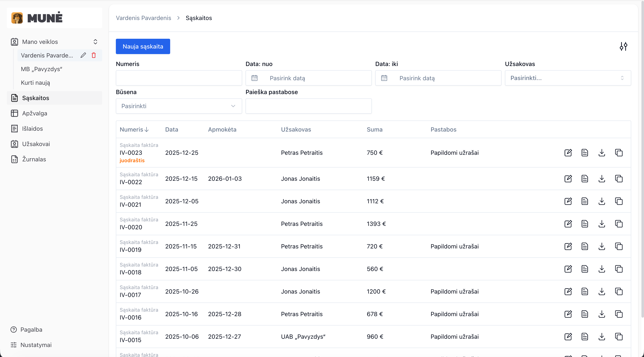Open the Būsena dropdown
The width and height of the screenshot is (644, 357).
pos(178,106)
